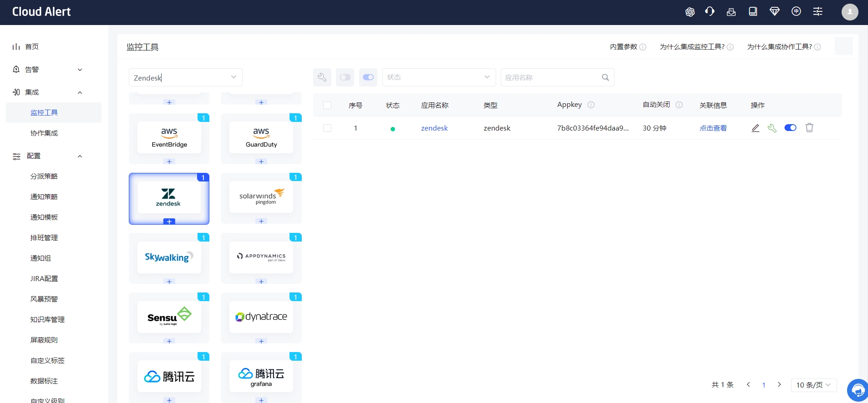Viewport: 868px width, 403px height.
Task: Click 为什么集成监控工具? link
Action: tap(692, 47)
